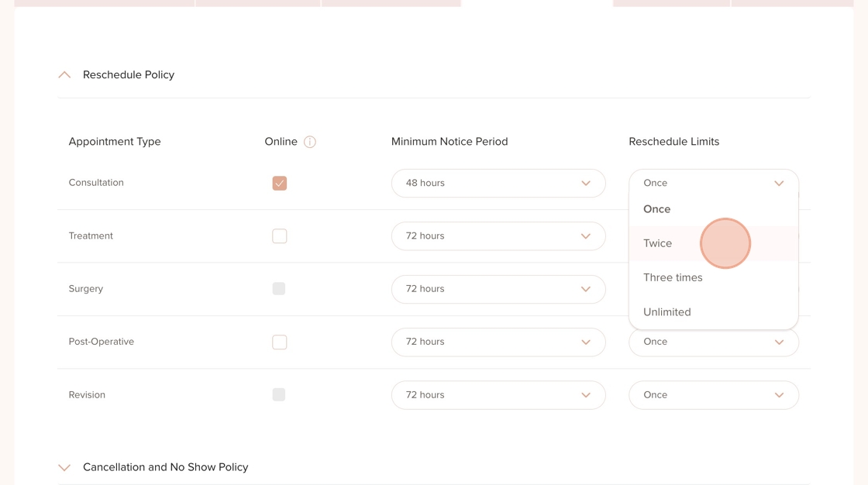The height and width of the screenshot is (485, 868).
Task: Open Post-Operative minimum notice dropdown
Action: (498, 342)
